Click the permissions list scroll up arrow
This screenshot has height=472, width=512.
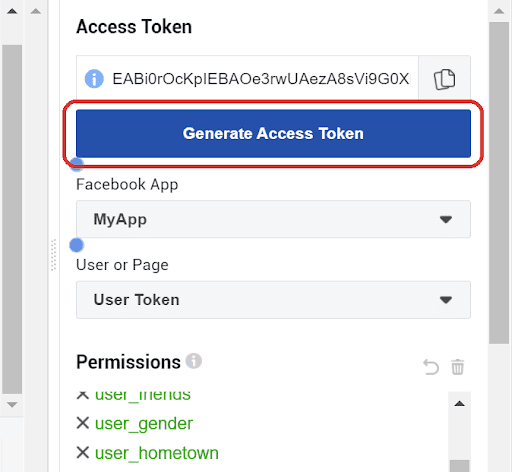pyautogui.click(x=460, y=404)
